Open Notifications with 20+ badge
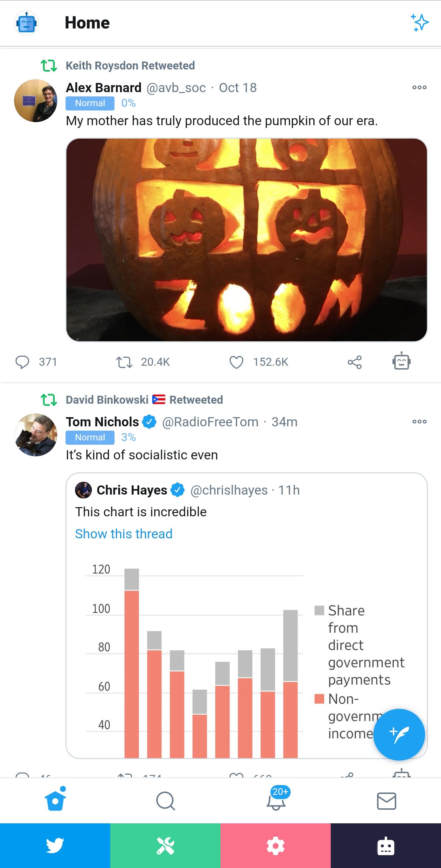Viewport: 441px width, 868px height. 276,801
